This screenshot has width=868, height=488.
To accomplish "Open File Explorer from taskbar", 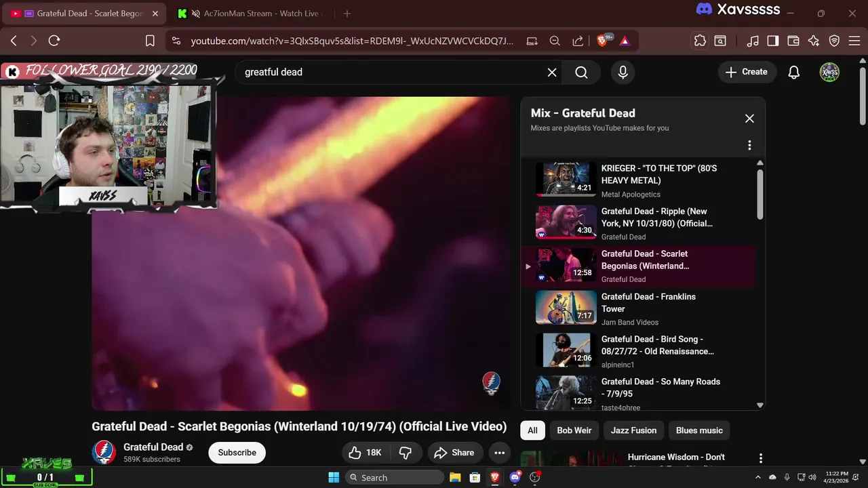I will pos(455,477).
